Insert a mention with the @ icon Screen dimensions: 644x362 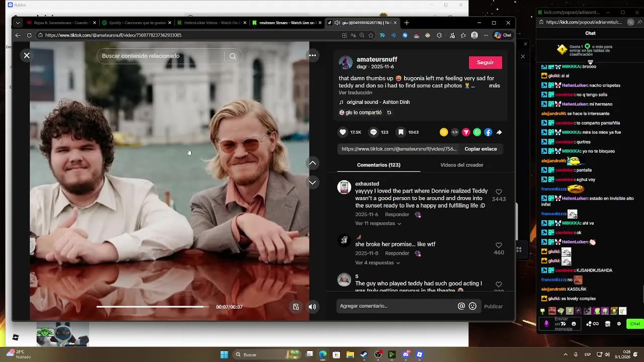(x=461, y=306)
